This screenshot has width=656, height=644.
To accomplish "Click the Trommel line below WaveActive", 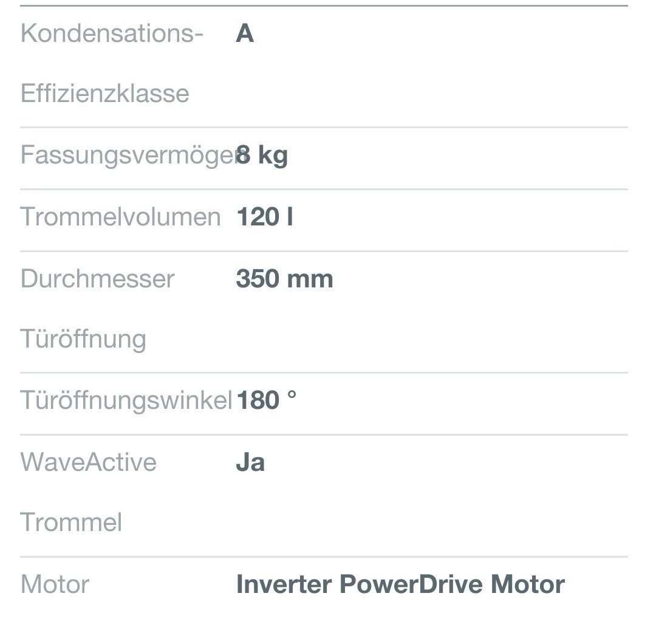I will point(71,522).
